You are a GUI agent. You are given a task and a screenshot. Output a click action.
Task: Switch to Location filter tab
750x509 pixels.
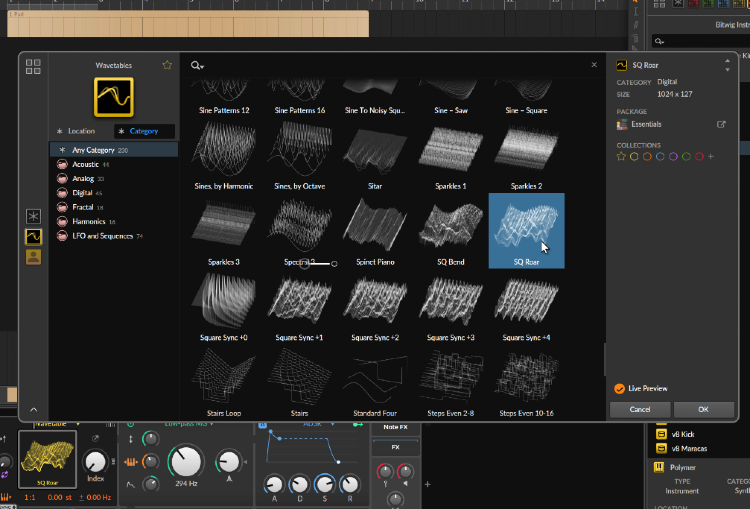pyautogui.click(x=81, y=131)
